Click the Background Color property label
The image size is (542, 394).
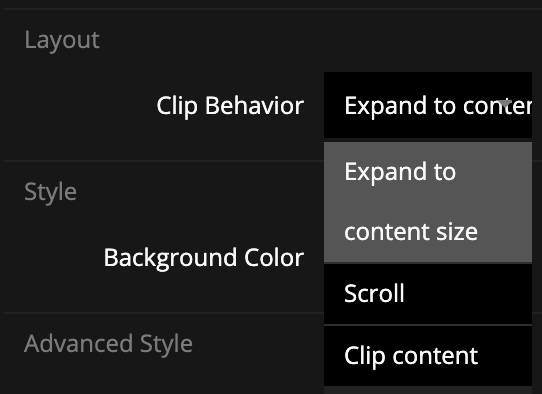click(x=204, y=258)
